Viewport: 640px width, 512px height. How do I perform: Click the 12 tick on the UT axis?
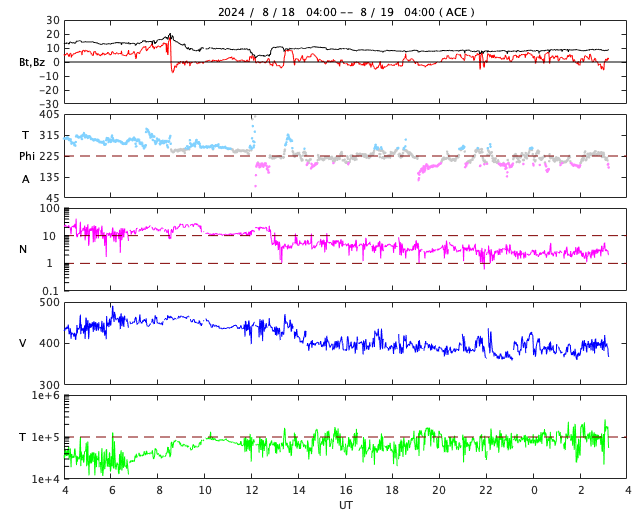[x=252, y=490]
